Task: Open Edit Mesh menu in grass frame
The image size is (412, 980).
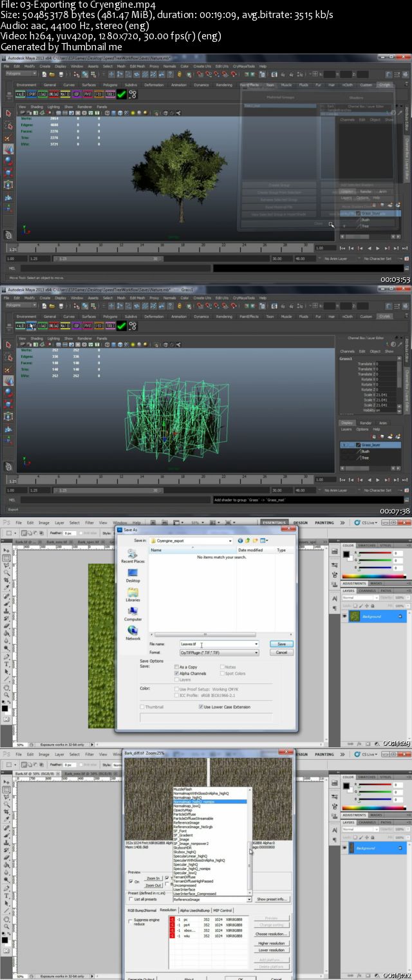Action: (137, 297)
